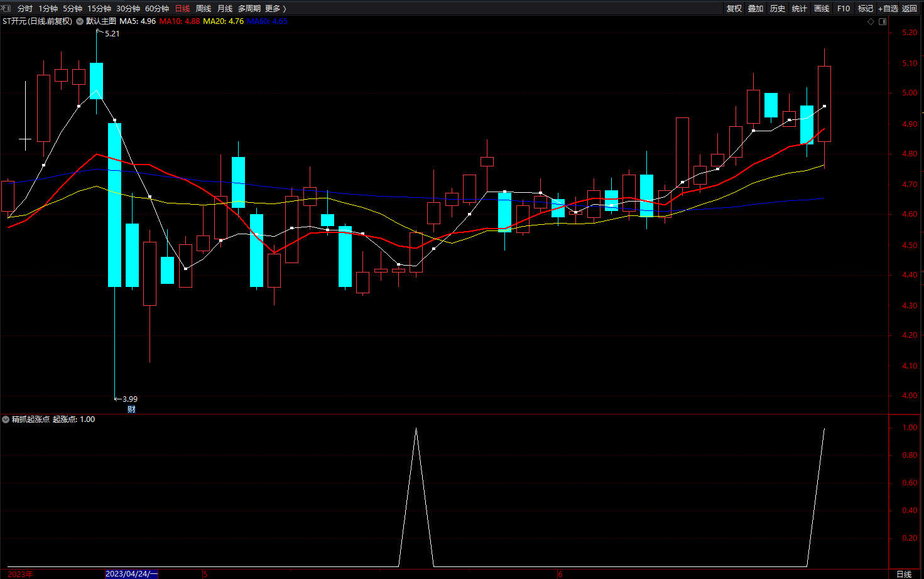The width and height of the screenshot is (924, 579).
Task: Click the 默认主图 main chart label
Action: coord(101,21)
